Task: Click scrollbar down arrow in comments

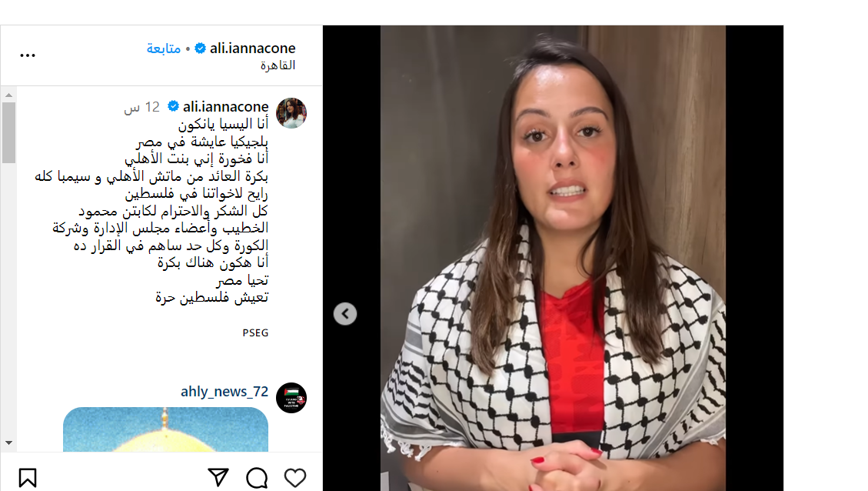Action: (x=9, y=443)
